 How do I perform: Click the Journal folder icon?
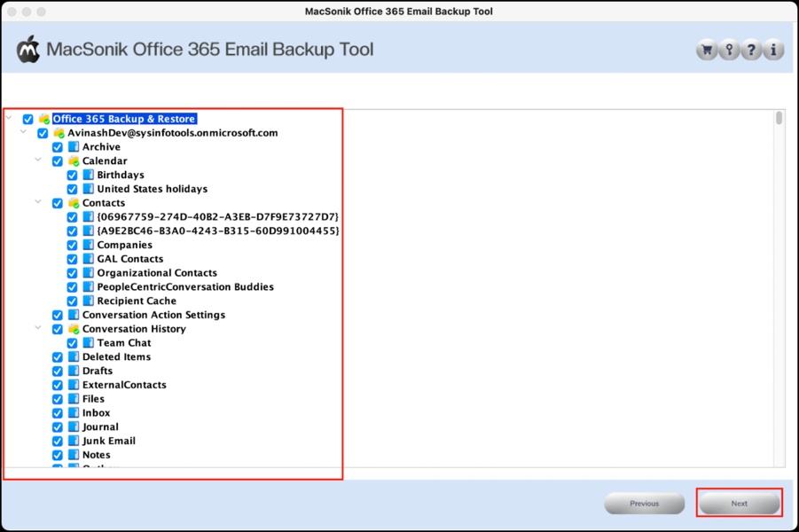(74, 427)
